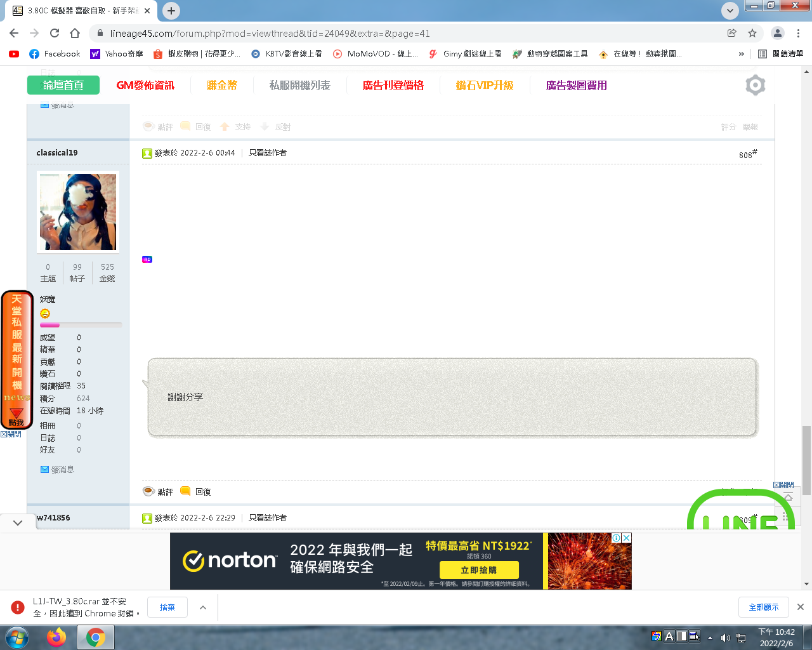
Task: Click the address bar URL field
Action: coord(406,33)
